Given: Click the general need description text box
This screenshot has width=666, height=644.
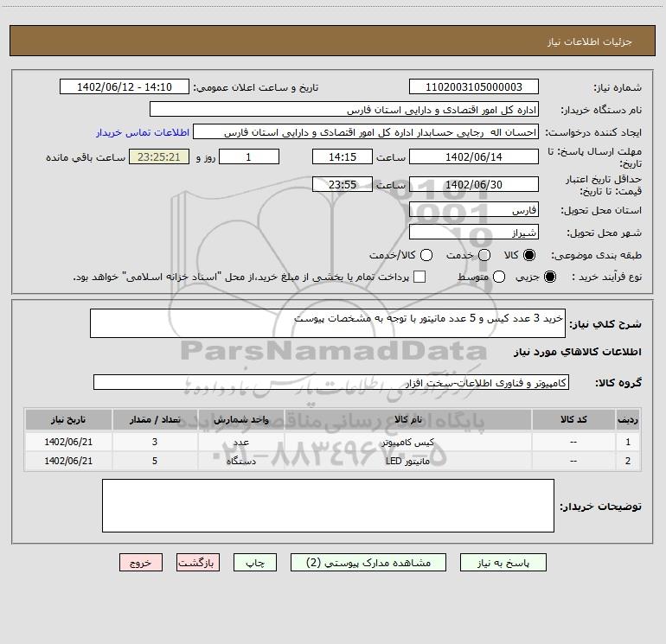Looking at the screenshot, I should 328,323.
